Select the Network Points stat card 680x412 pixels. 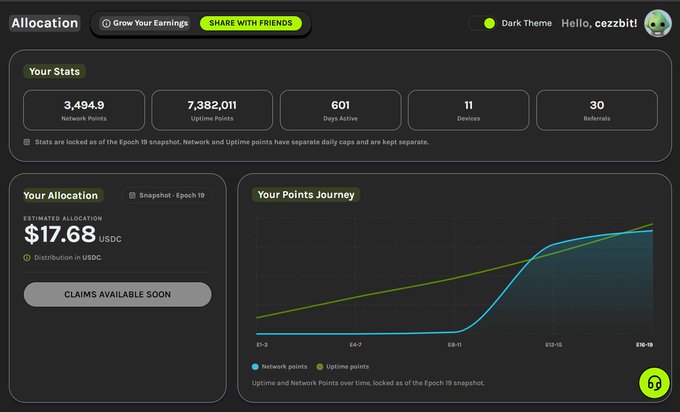tap(84, 110)
